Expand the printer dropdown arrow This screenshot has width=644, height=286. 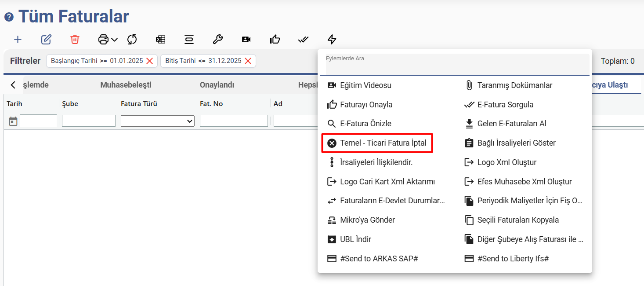(115, 40)
